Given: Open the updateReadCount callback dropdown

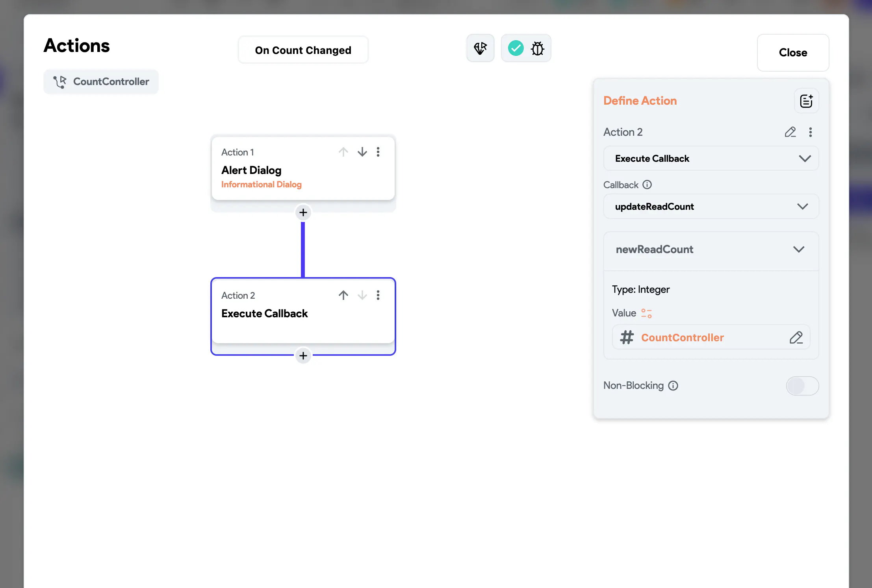Looking at the screenshot, I should coord(711,207).
